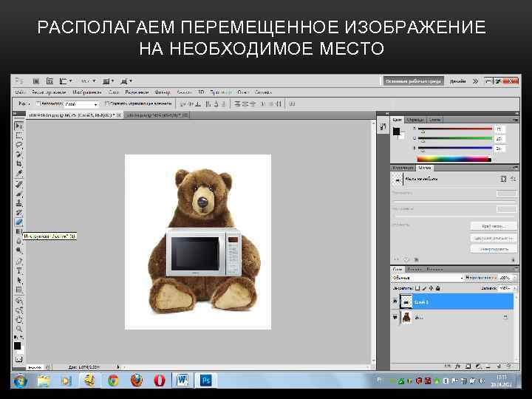Create a new group in Layers panel

[x=488, y=366]
